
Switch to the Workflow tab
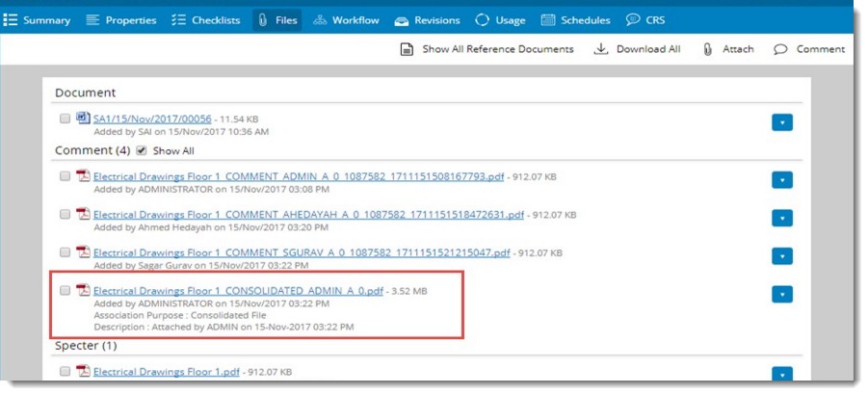pyautogui.click(x=346, y=20)
